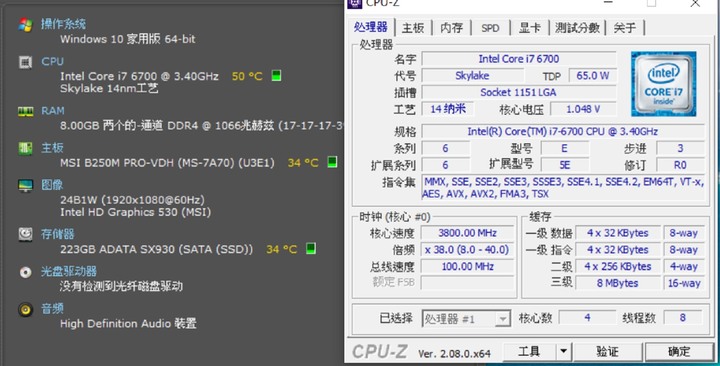Click the 规格 field with i7-6700 CPU @ 3.40GHz
Image resolution: width=720 pixels, height=366 pixels.
click(563, 131)
